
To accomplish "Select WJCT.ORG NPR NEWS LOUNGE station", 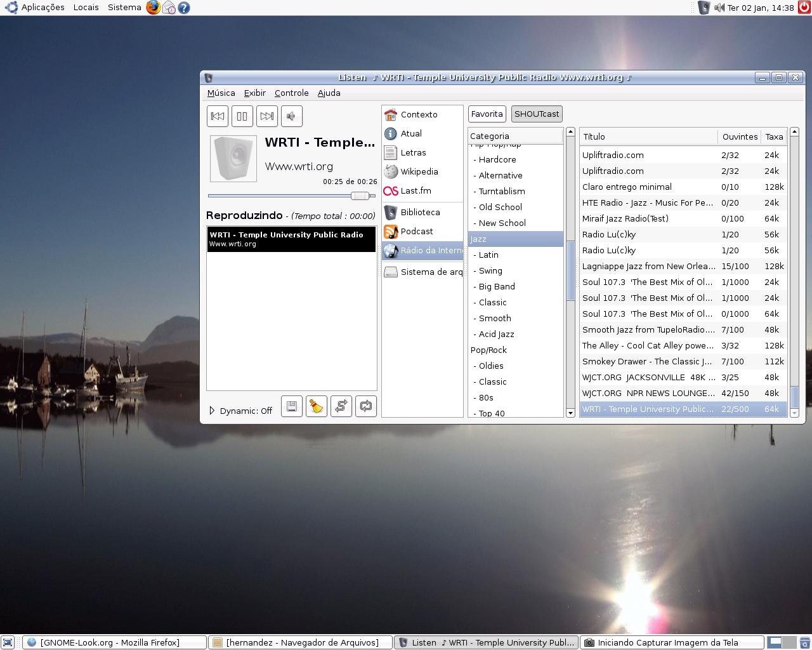I will point(683,393).
